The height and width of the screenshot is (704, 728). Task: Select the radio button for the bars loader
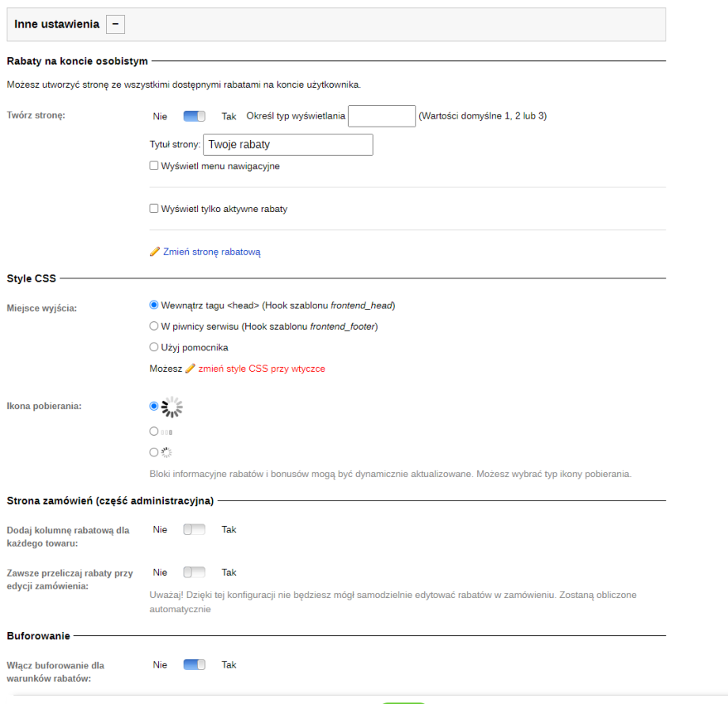(x=154, y=432)
